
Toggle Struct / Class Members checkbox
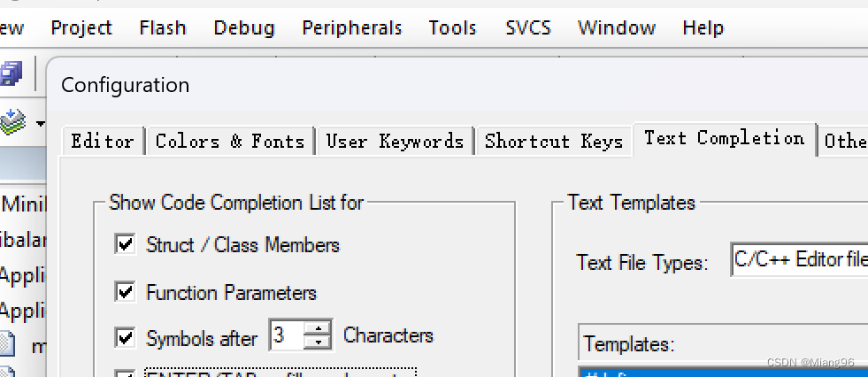125,243
